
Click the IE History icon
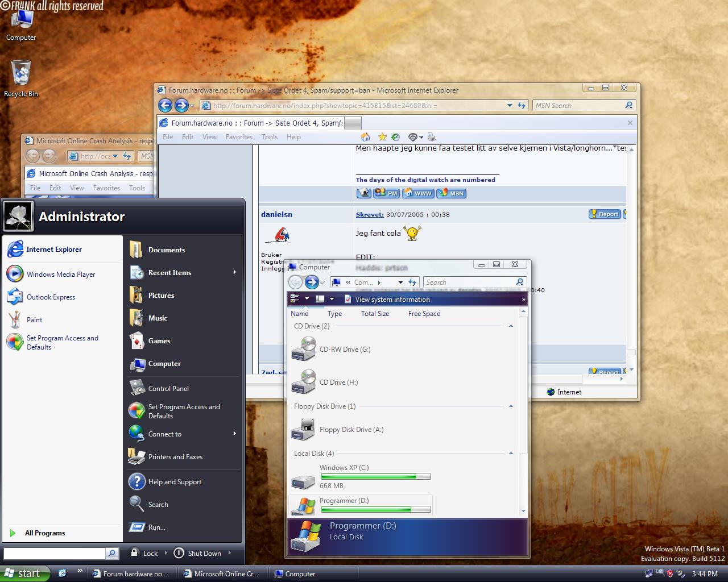point(396,137)
